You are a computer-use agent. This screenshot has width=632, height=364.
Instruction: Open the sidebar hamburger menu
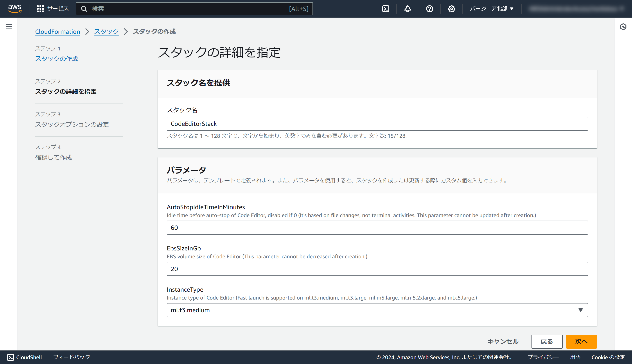click(x=9, y=27)
